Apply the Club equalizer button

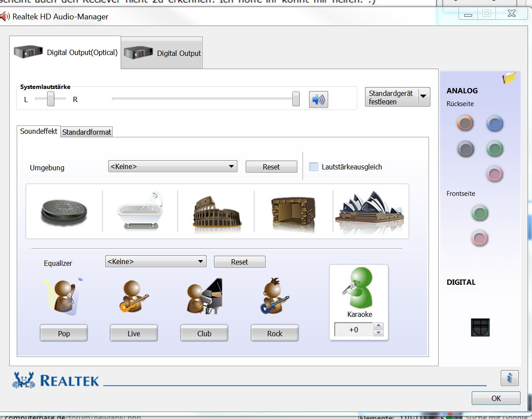coord(204,333)
